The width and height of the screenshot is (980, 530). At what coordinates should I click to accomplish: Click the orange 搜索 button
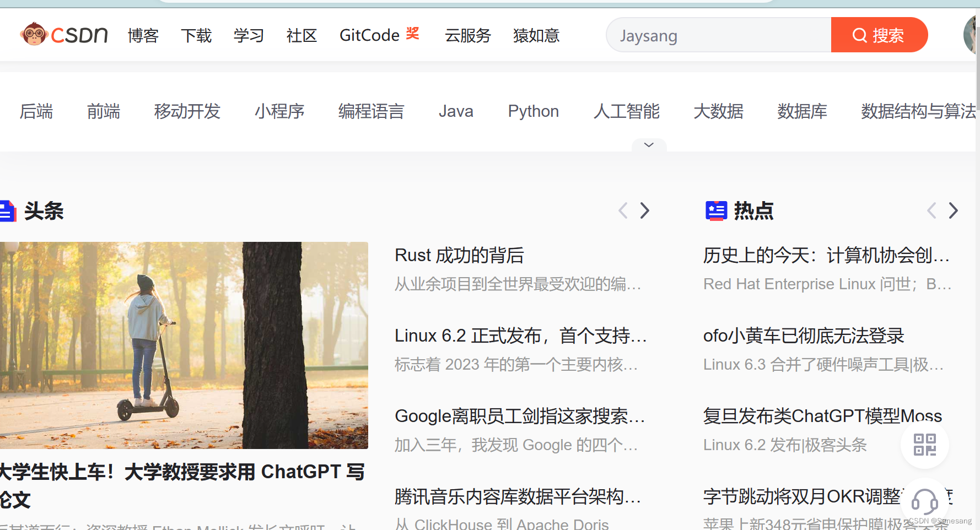tap(879, 35)
